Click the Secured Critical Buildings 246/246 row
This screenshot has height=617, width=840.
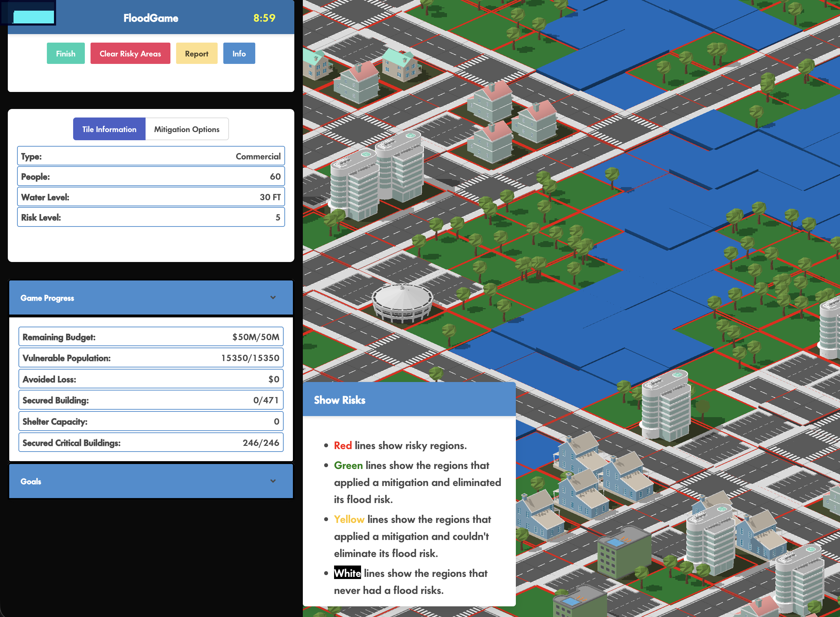click(151, 443)
